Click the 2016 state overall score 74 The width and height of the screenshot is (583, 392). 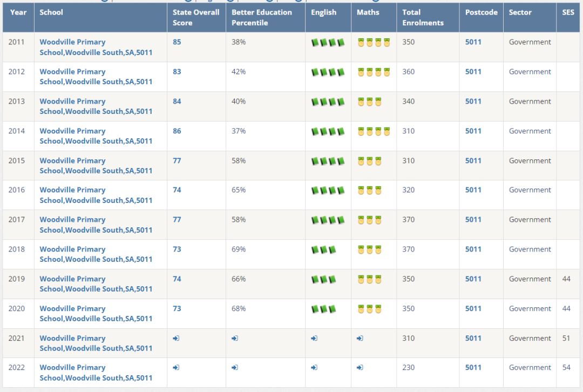(x=177, y=190)
